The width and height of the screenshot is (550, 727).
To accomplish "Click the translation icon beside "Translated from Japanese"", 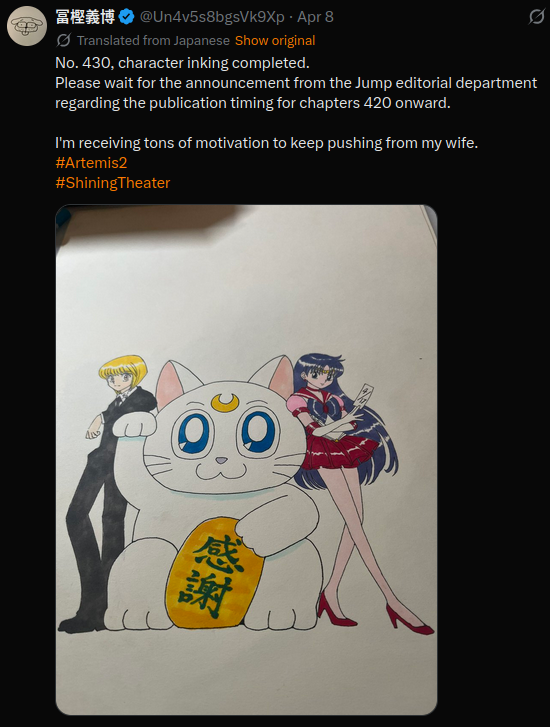I will pyautogui.click(x=63, y=40).
